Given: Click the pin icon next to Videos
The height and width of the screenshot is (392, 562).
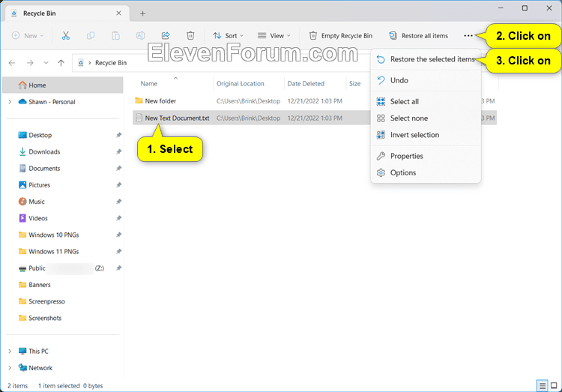Looking at the screenshot, I should coord(118,218).
